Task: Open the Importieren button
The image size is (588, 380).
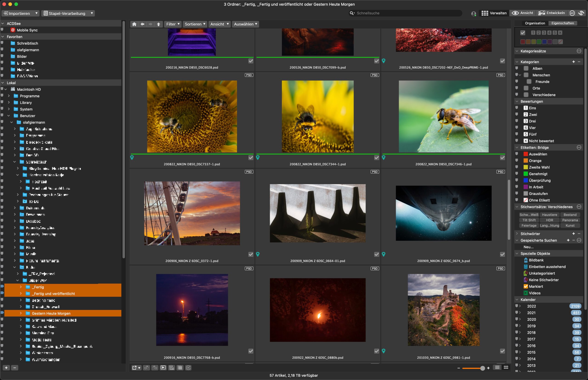Action: 17,13
